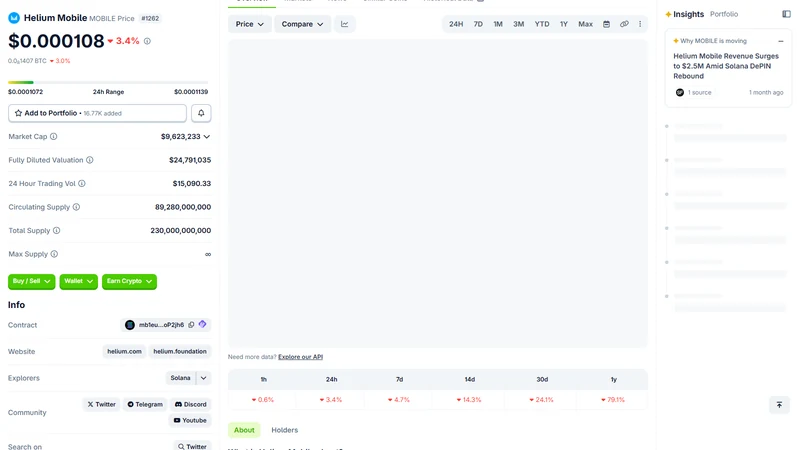Open the helium.foundation website link

click(x=180, y=352)
